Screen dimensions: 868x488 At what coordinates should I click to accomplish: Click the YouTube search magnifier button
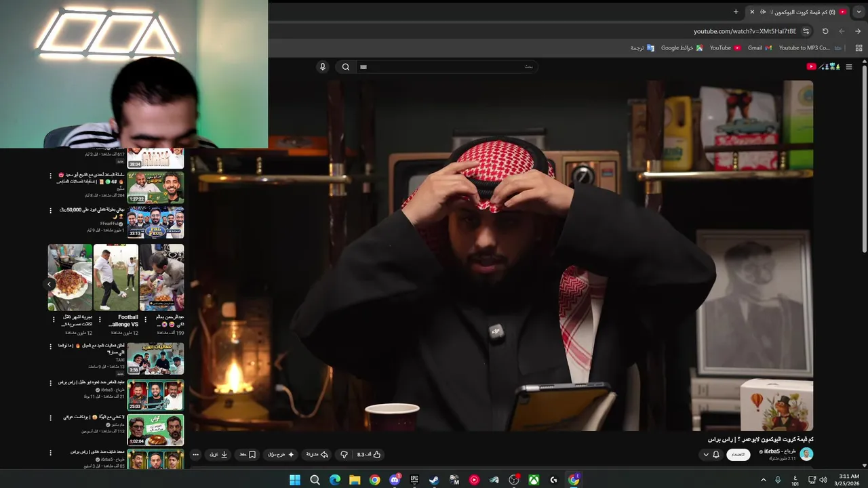click(346, 66)
